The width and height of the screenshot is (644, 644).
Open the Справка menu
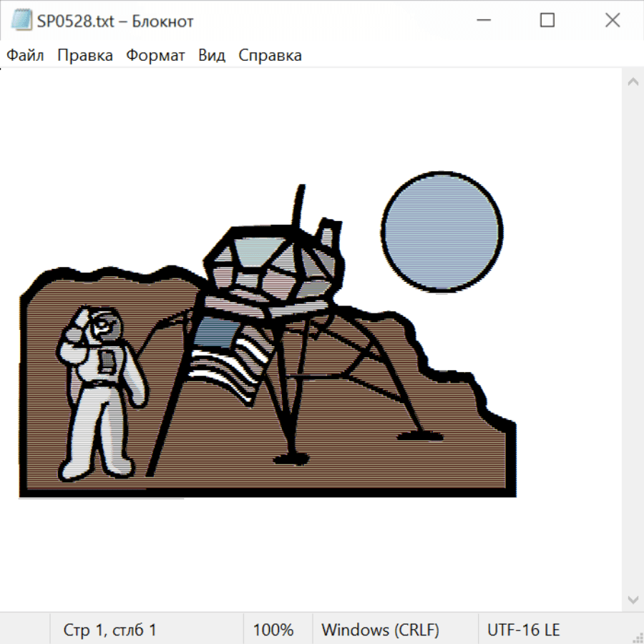[270, 55]
